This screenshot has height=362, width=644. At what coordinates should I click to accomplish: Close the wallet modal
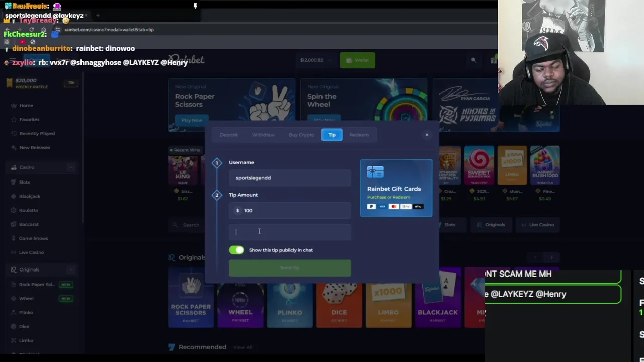click(x=427, y=135)
